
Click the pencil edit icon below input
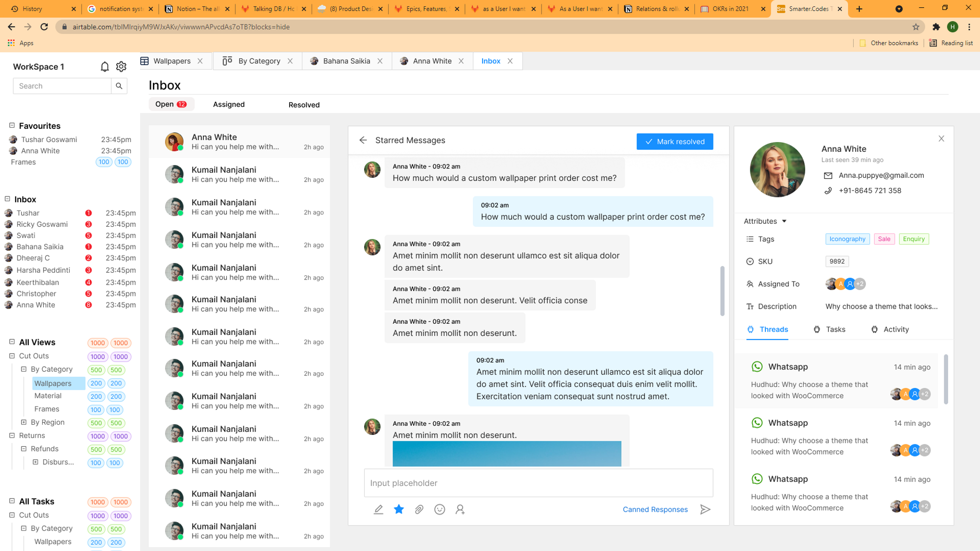[378, 509]
